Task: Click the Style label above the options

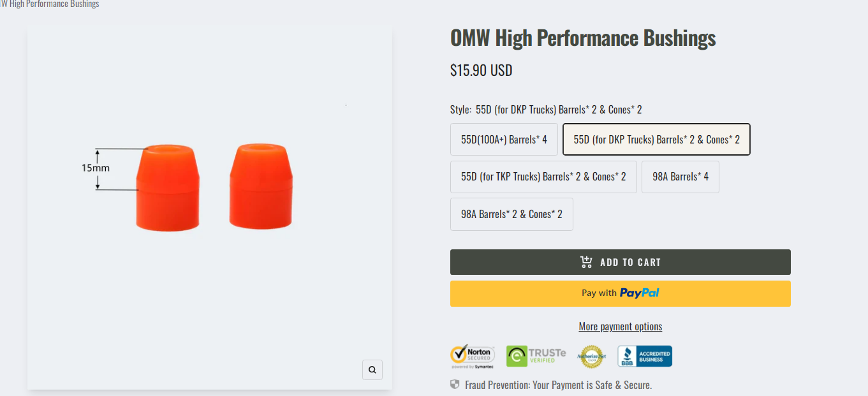Action: pos(460,110)
